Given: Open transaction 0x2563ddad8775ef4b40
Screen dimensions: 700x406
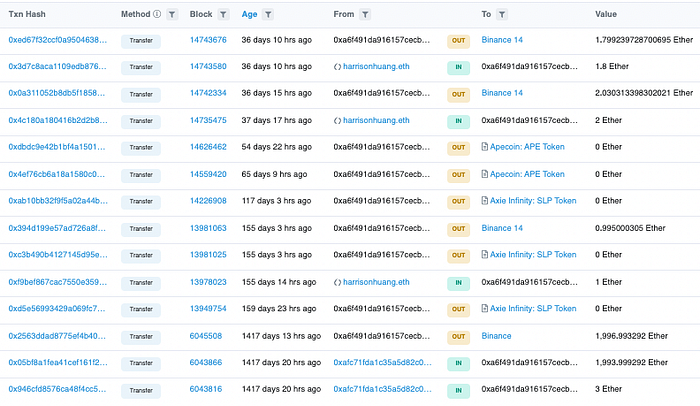Looking at the screenshot, I should tap(57, 336).
